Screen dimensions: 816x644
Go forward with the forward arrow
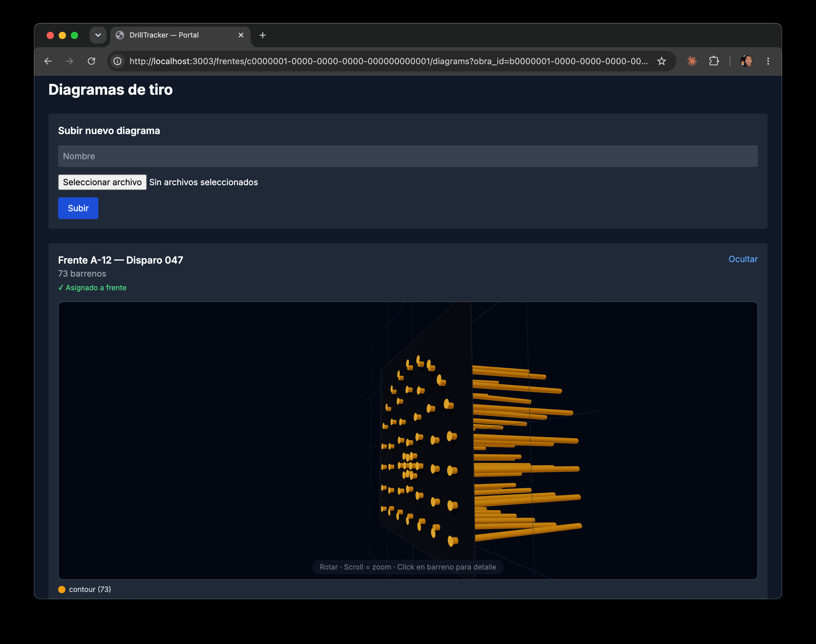pyautogui.click(x=69, y=61)
